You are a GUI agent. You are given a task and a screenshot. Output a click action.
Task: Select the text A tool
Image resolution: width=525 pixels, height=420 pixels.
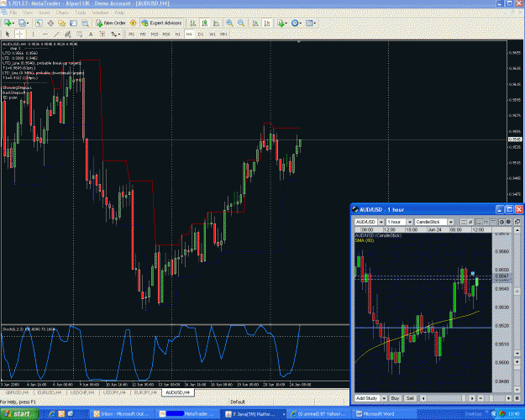(x=91, y=34)
